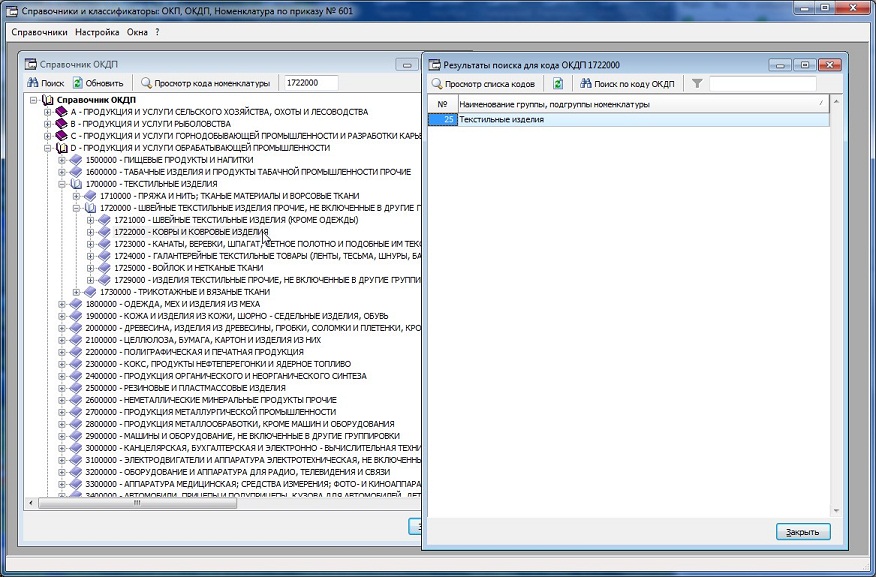Collapse the 1700000 Текстильные изделия node
This screenshot has width=876, height=577.
click(62, 184)
